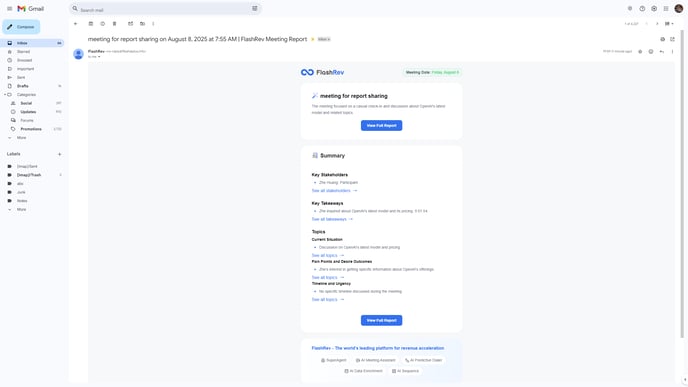The image size is (688, 387).
Task: Add an emoji reaction to the message
Action: pos(651,52)
